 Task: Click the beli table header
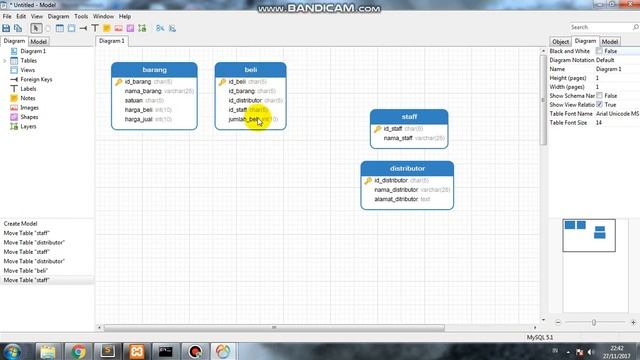pos(251,70)
